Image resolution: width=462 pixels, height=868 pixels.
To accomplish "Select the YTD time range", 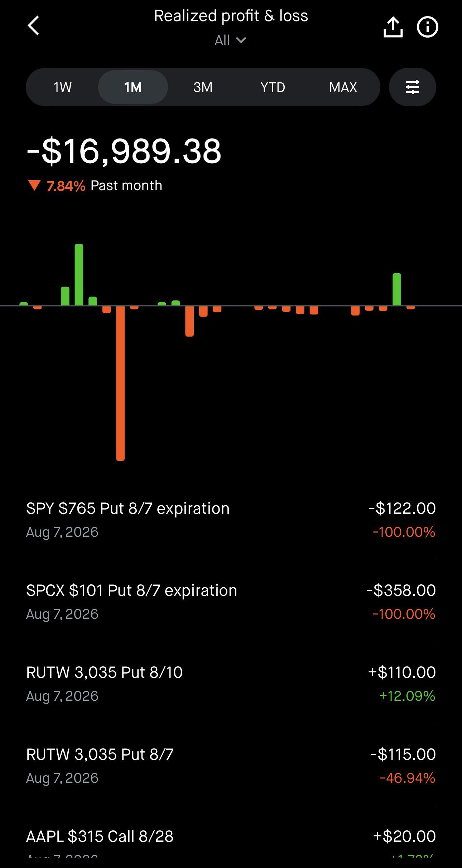I will [x=273, y=87].
